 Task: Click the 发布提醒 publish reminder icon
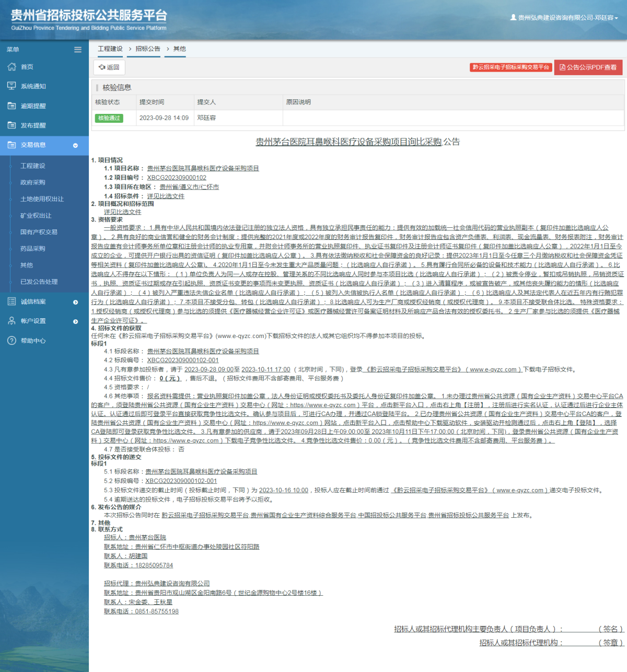(x=11, y=125)
